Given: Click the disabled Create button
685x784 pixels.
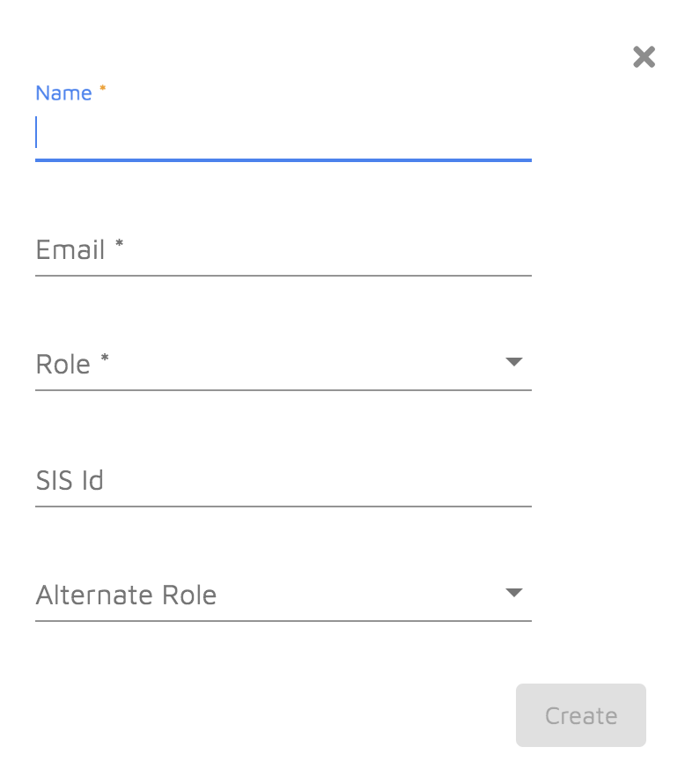Looking at the screenshot, I should (x=580, y=715).
